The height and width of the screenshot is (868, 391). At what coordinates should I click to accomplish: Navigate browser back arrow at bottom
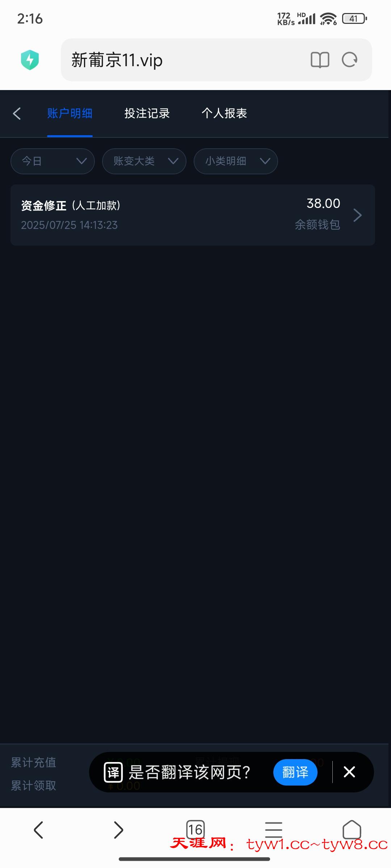click(x=38, y=830)
